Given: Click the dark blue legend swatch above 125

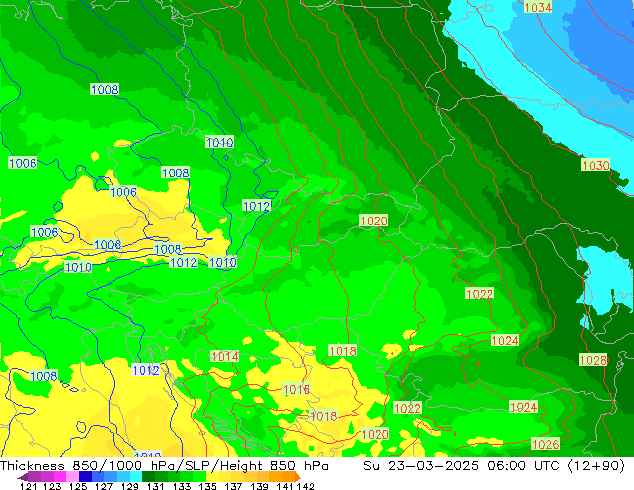Looking at the screenshot, I should 85,477.
